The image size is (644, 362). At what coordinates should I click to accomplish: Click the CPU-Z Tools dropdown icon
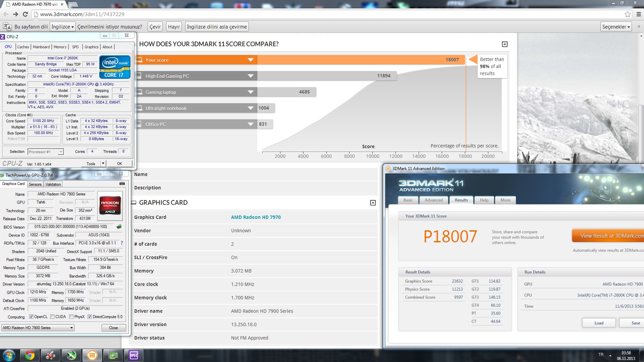coord(102,164)
